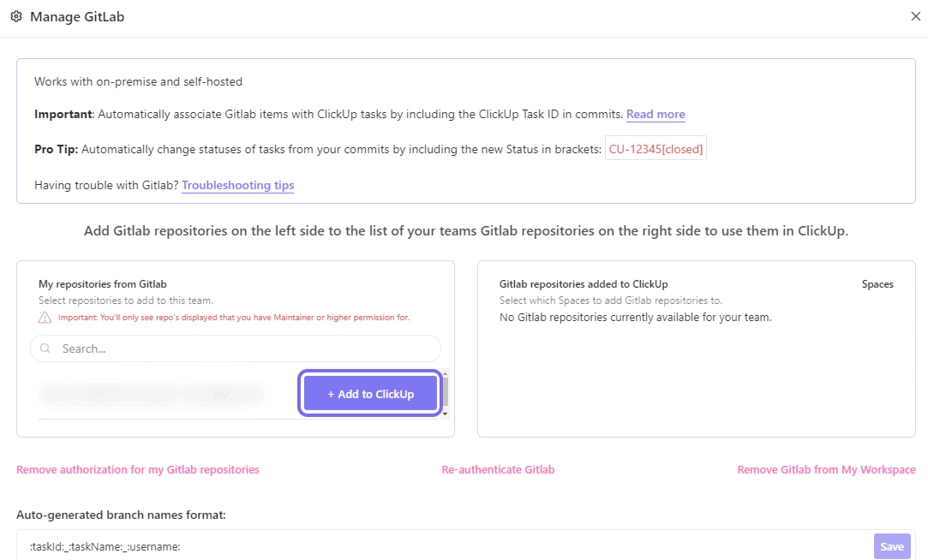Click Remove authorization for my Gitlab repositories

[137, 469]
